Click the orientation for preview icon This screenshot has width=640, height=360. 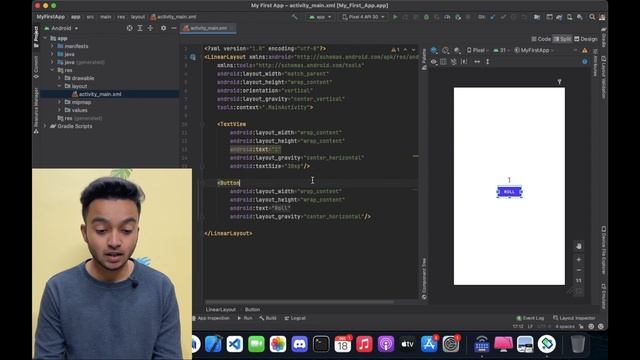[x=446, y=51]
